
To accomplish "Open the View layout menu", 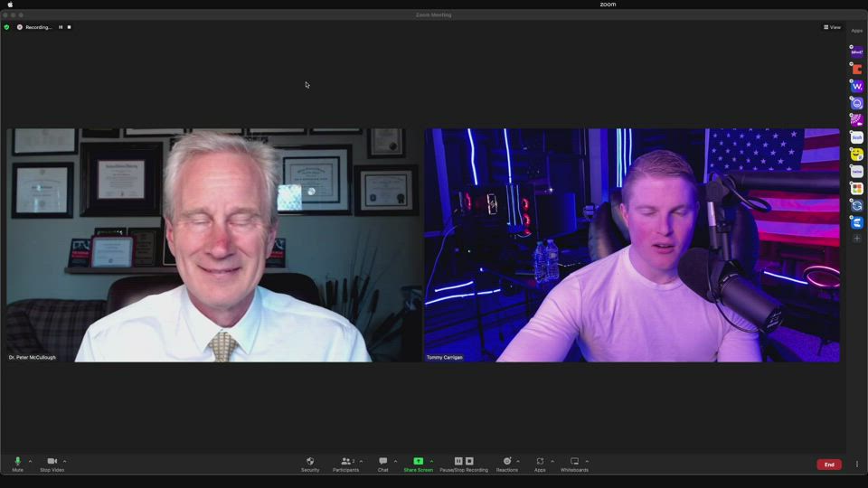I will click(832, 27).
